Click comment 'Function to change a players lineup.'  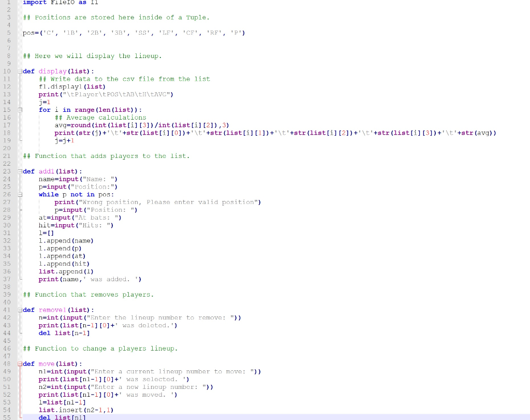pos(100,349)
